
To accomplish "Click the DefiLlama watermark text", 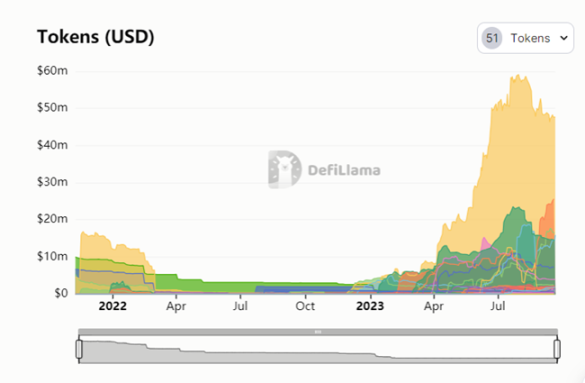I will point(344,170).
